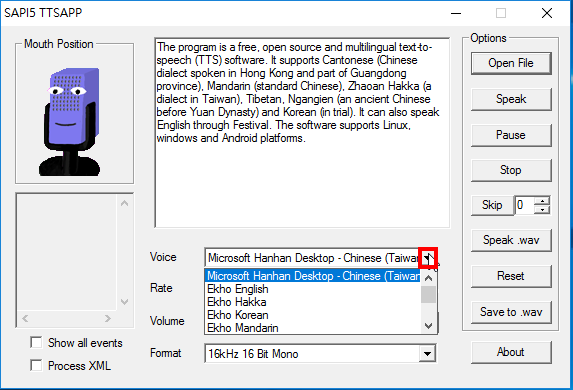Viewport: 573px width, 390px height.
Task: Click the Save to .wav button
Action: click(x=511, y=312)
